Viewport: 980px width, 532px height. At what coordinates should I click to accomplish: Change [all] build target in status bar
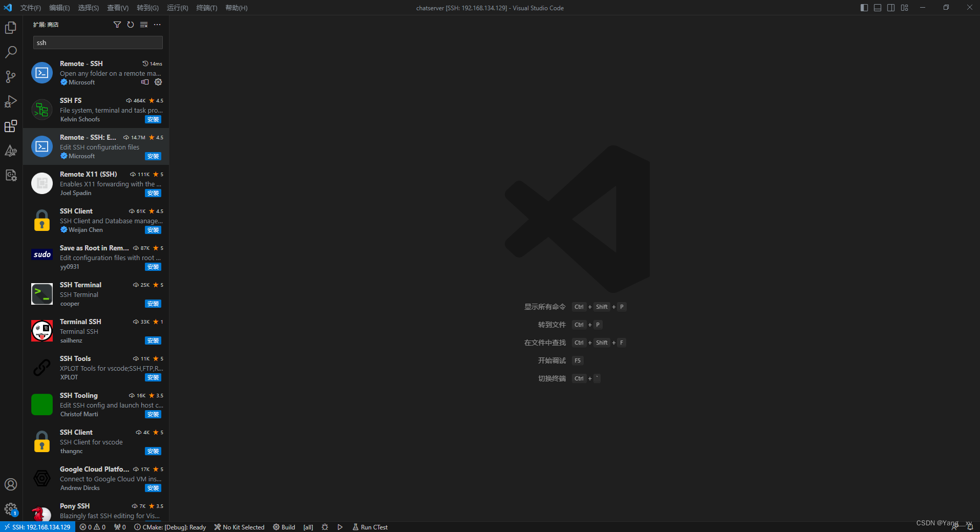click(x=308, y=527)
